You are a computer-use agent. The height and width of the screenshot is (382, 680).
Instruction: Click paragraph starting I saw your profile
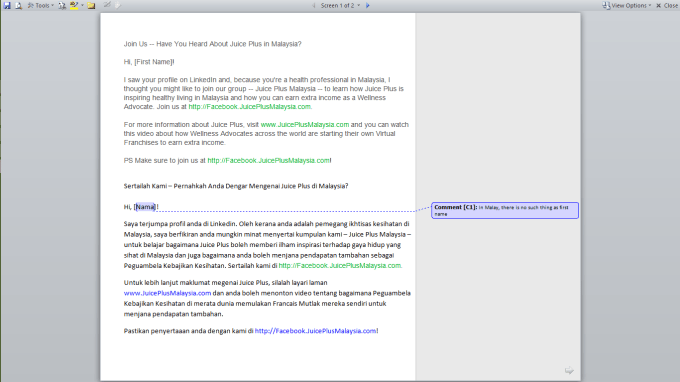click(x=264, y=93)
